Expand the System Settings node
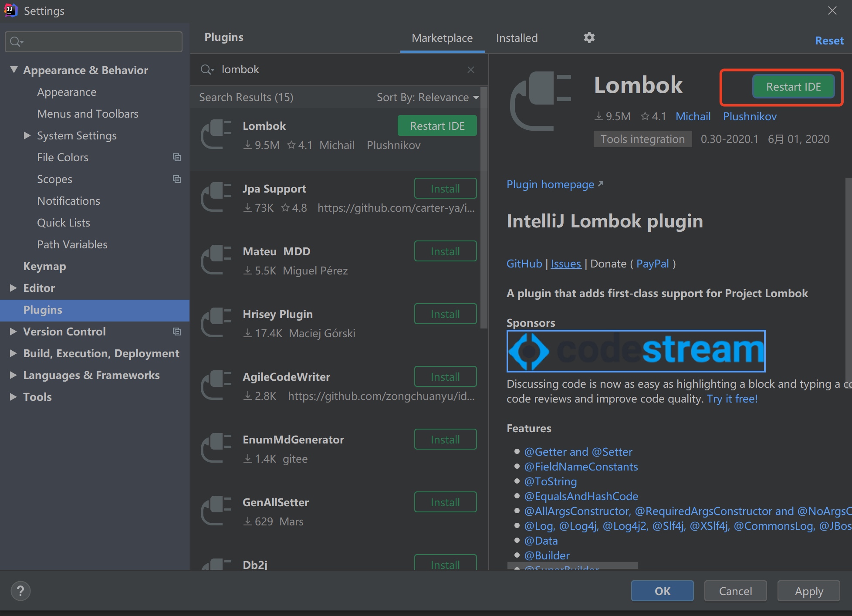The image size is (852, 616). (x=27, y=135)
